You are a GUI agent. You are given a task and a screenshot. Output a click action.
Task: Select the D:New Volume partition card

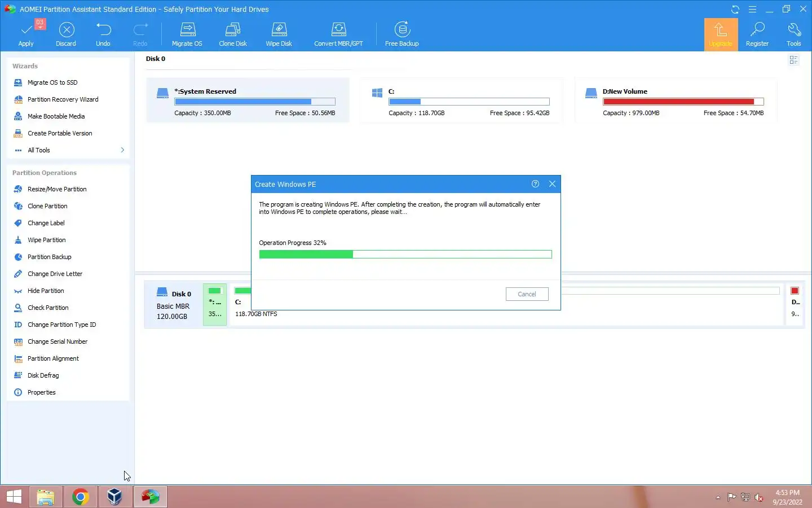click(676, 100)
